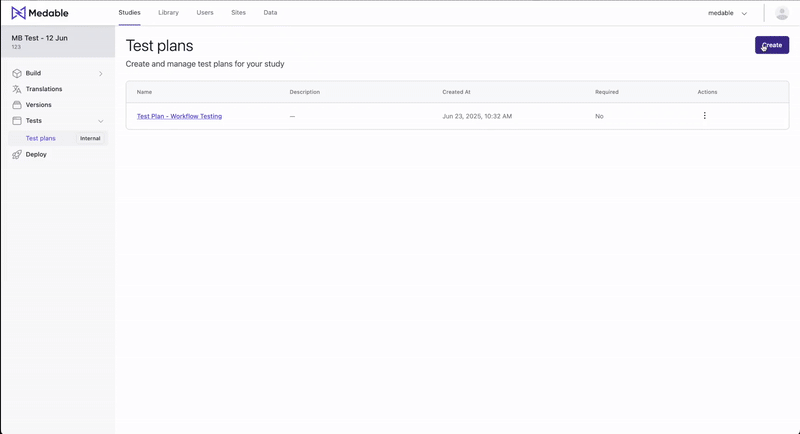Switch to the Library tab

click(x=168, y=13)
